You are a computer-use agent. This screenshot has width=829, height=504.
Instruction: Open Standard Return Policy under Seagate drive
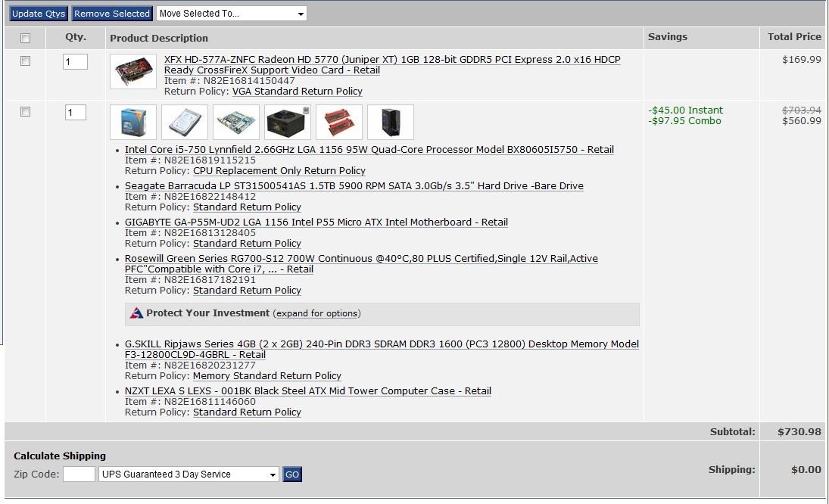tap(247, 207)
